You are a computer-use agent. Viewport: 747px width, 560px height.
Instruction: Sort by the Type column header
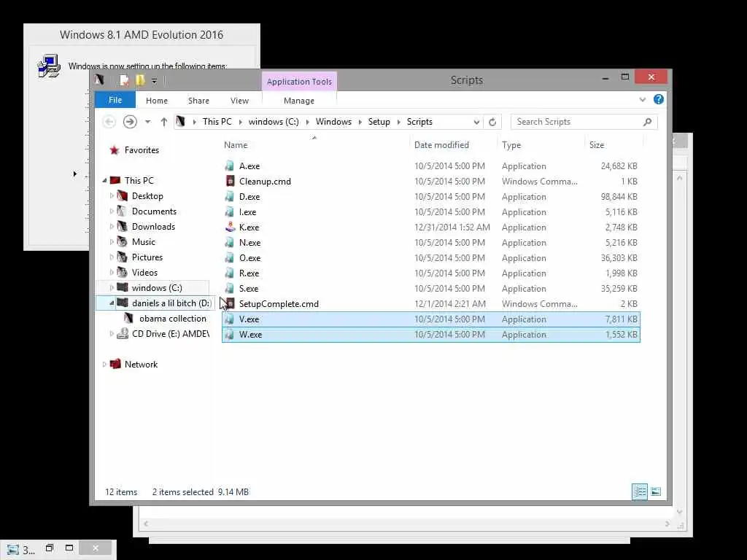[541, 145]
